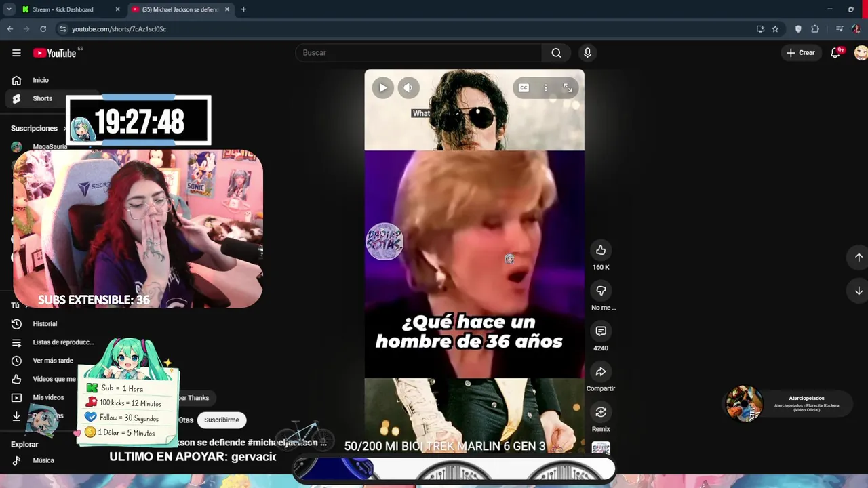
Task: Play the Short with play button
Action: click(382, 87)
